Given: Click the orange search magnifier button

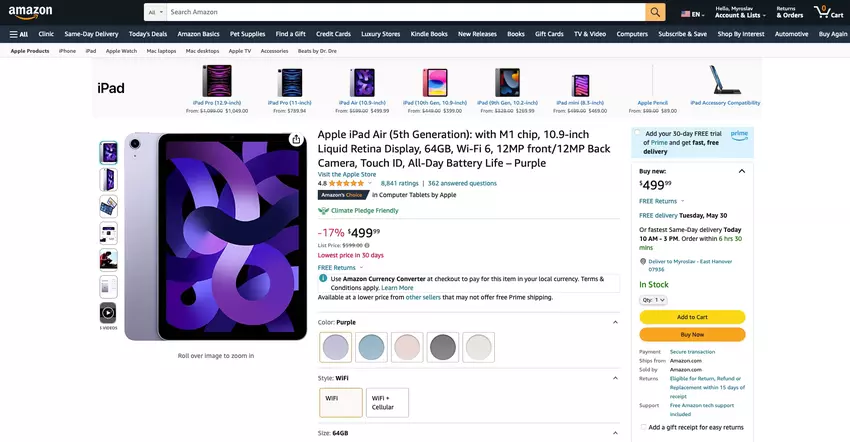Looking at the screenshot, I should pos(655,12).
